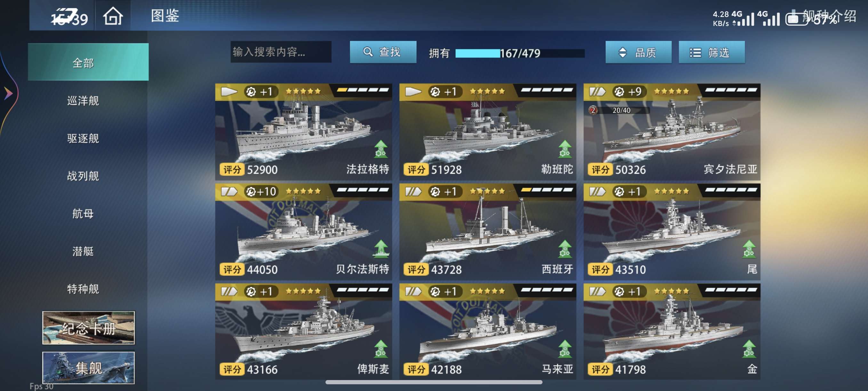Expand the side arrow on left edge

pyautogui.click(x=8, y=93)
